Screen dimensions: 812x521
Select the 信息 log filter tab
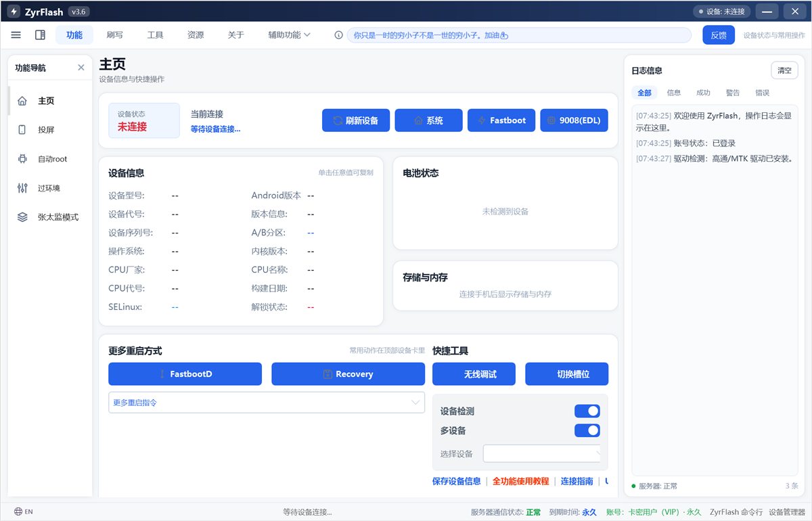pos(674,93)
